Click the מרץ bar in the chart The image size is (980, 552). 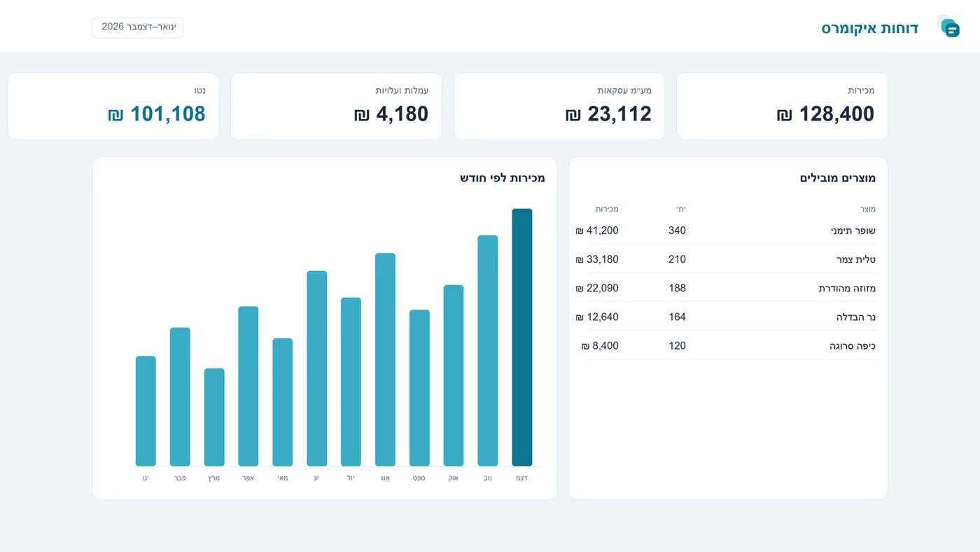tap(214, 418)
